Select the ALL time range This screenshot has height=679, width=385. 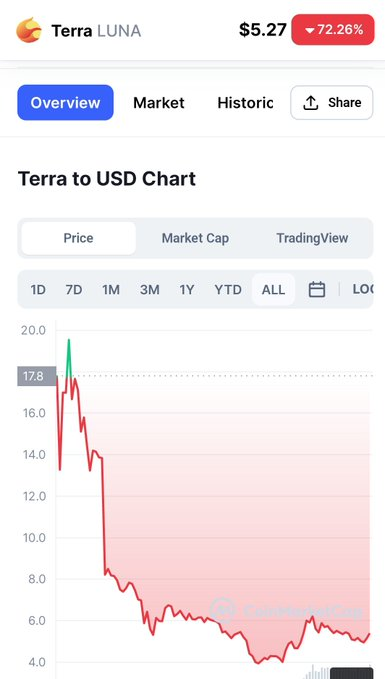[273, 289]
